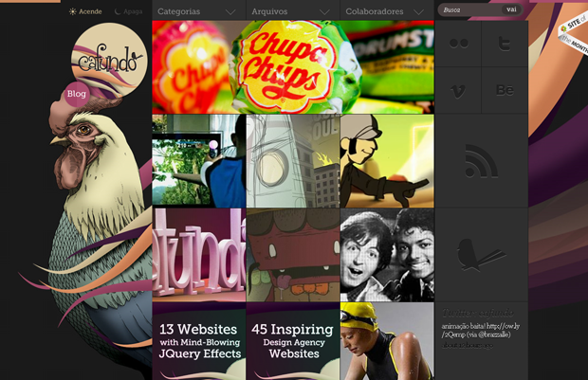Click the Cafundó circular logo
The width and height of the screenshot is (588, 380).
109,61
